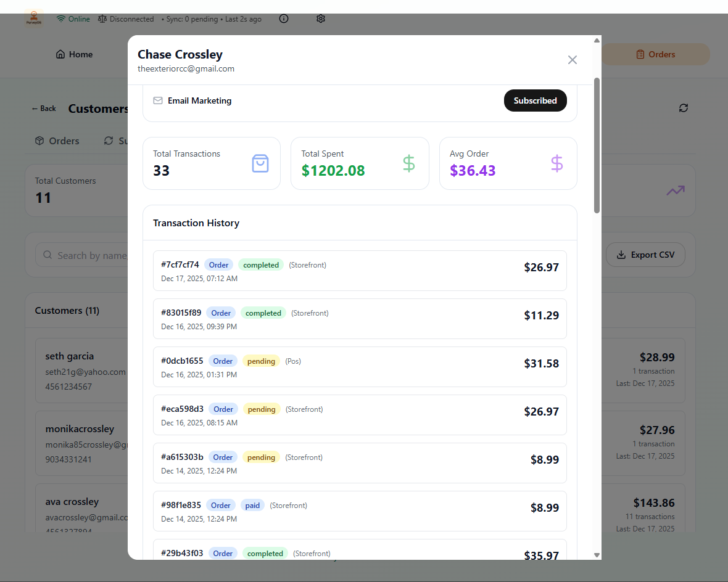Export customers with Export CSV
The width and height of the screenshot is (728, 582).
645,254
